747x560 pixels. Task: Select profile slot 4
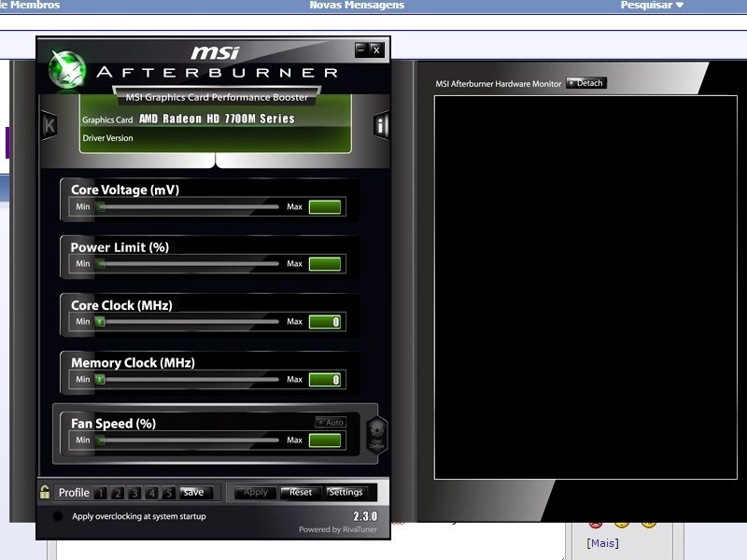pyautogui.click(x=152, y=493)
